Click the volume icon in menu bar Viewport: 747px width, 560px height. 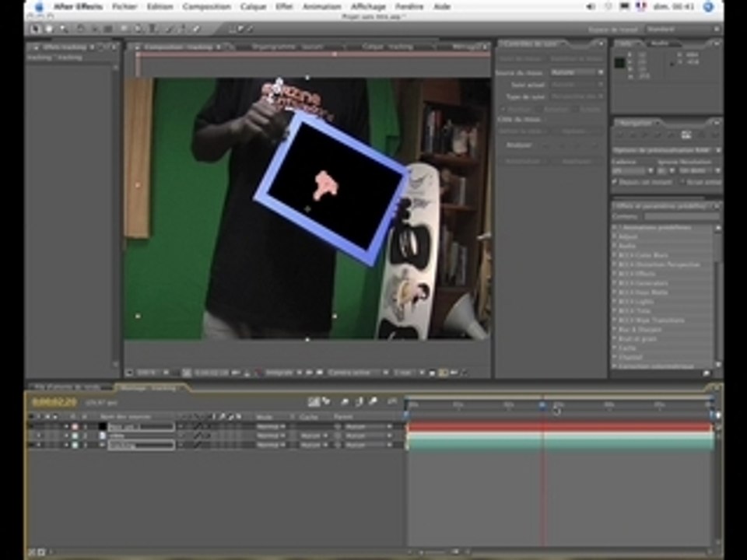tap(591, 7)
